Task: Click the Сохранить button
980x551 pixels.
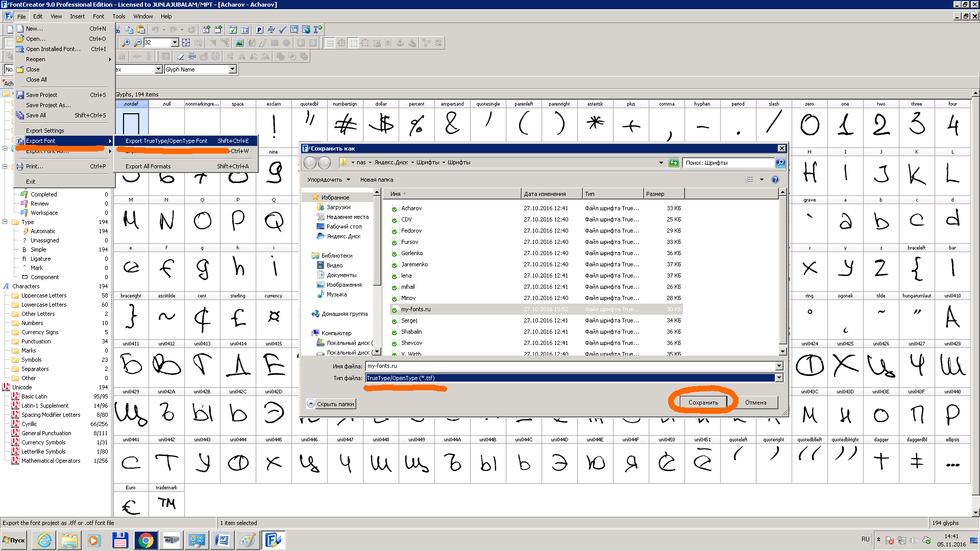Action: click(x=703, y=403)
